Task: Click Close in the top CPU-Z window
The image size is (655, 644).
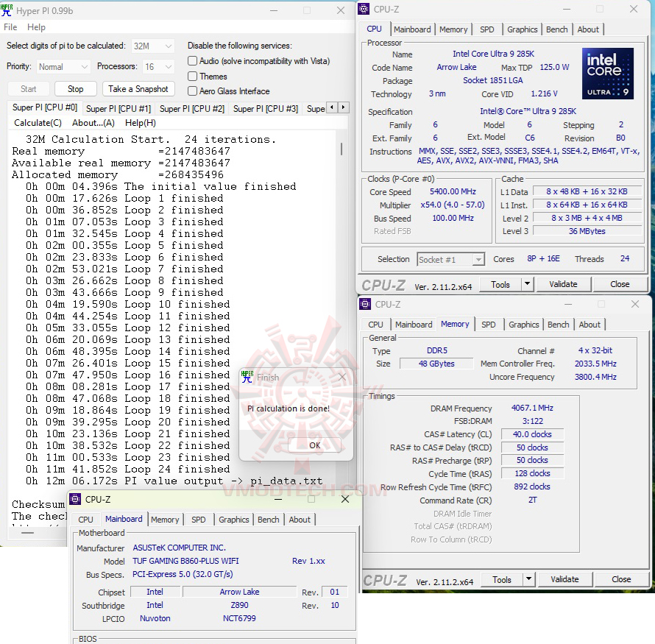Action: click(620, 284)
